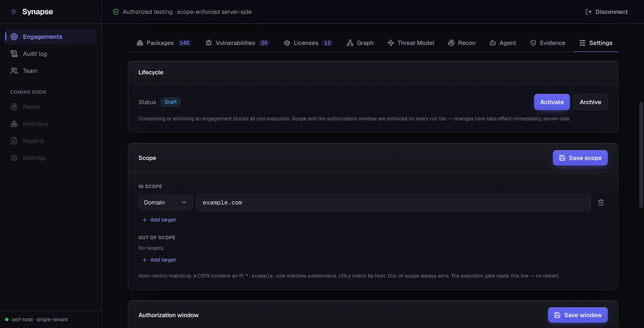Screen dimensions: 644x328
Task: Click the Audit log scroll icon
Action: pyautogui.click(x=14, y=54)
